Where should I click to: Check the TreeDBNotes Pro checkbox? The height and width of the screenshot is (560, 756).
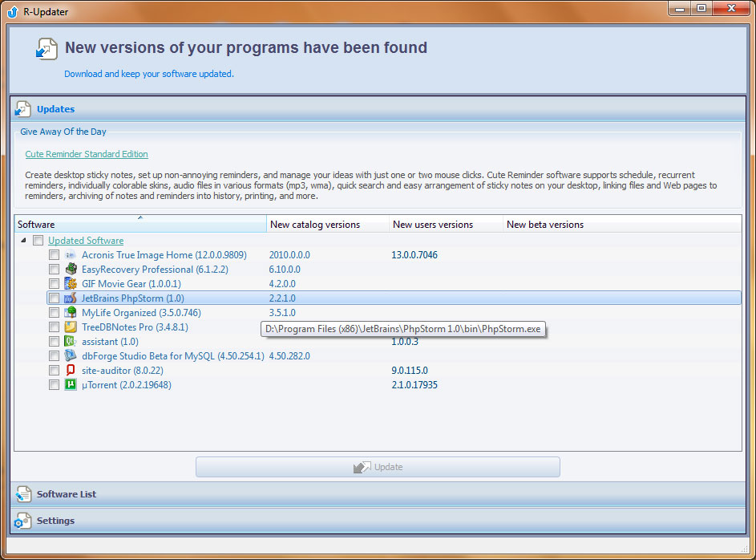point(54,327)
